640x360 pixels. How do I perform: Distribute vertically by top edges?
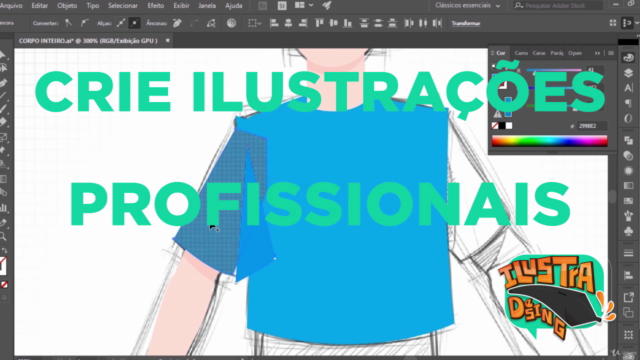coord(364,23)
